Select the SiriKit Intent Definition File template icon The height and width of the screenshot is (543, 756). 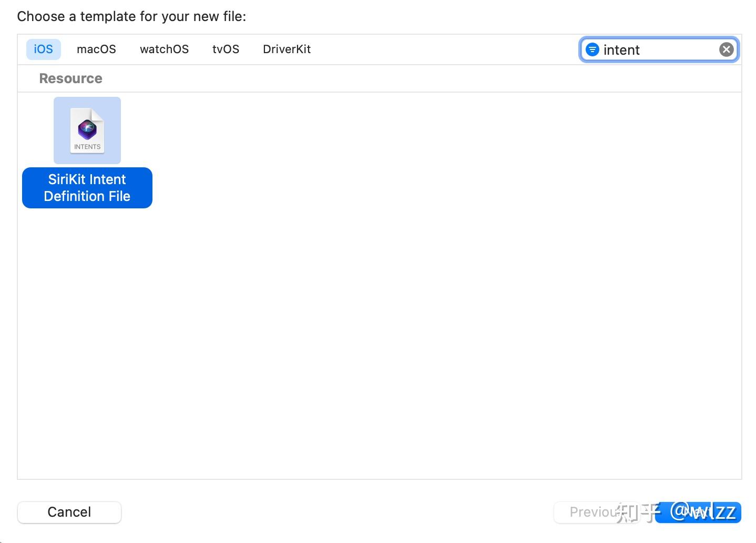click(87, 130)
